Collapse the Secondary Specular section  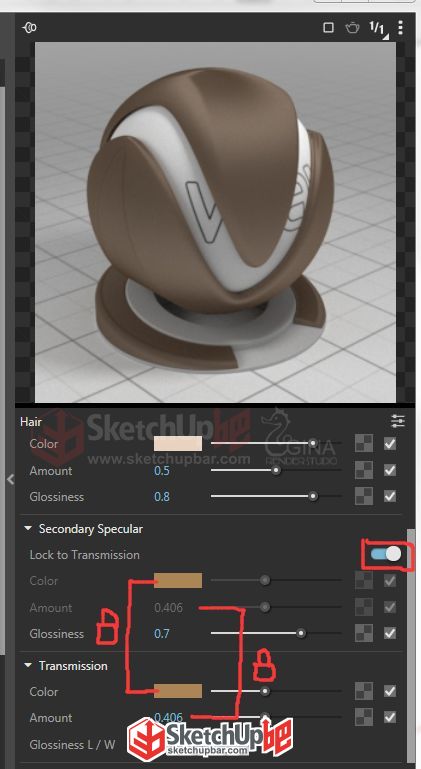pyautogui.click(x=28, y=529)
